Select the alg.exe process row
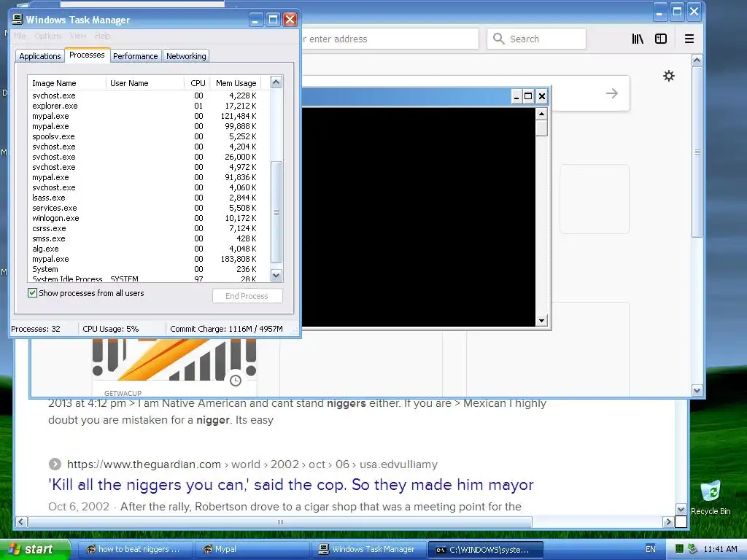Viewport: 747px width, 560px height. 149,249
